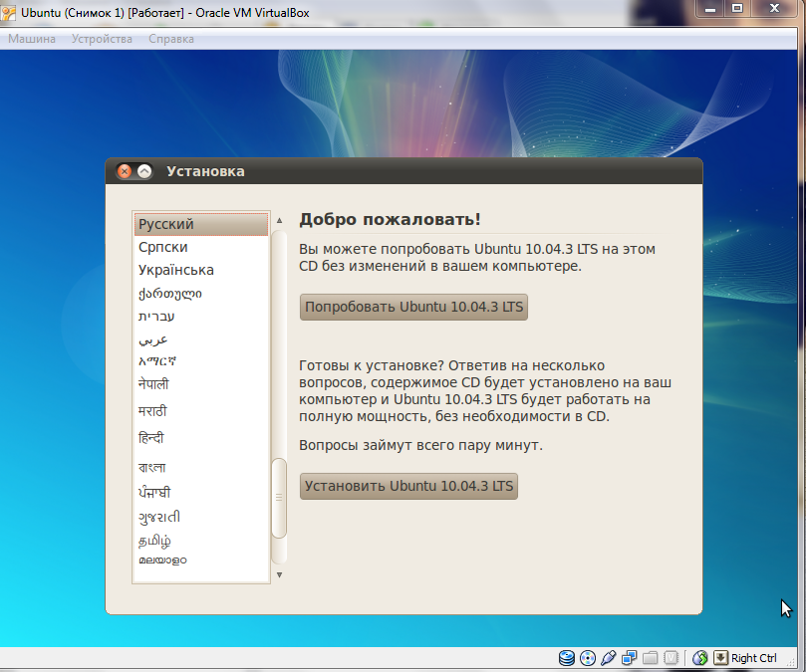Maximize the VirtualBox window
This screenshot has width=806, height=672.
[x=737, y=9]
